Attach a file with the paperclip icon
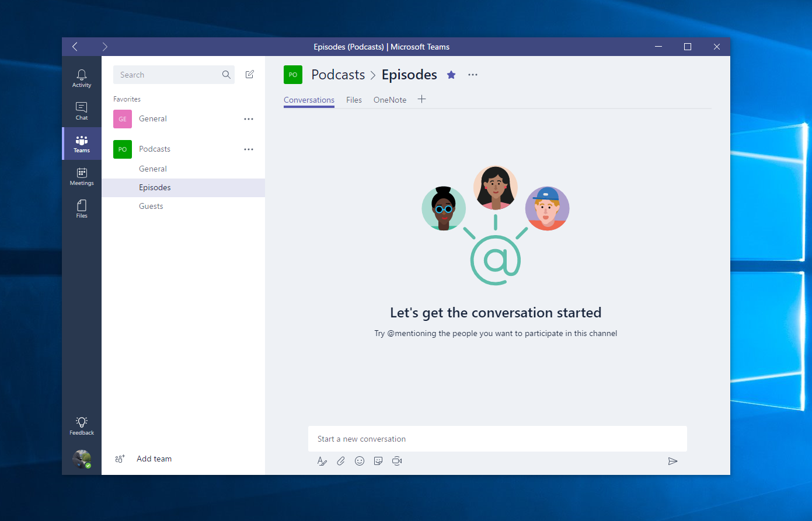The height and width of the screenshot is (521, 812). tap(341, 461)
